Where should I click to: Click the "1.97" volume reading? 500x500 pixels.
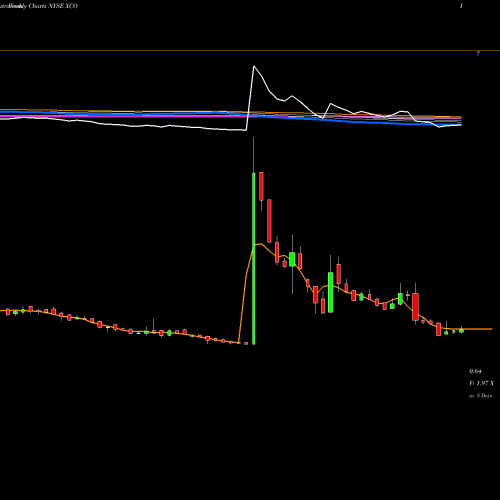[482, 383]
